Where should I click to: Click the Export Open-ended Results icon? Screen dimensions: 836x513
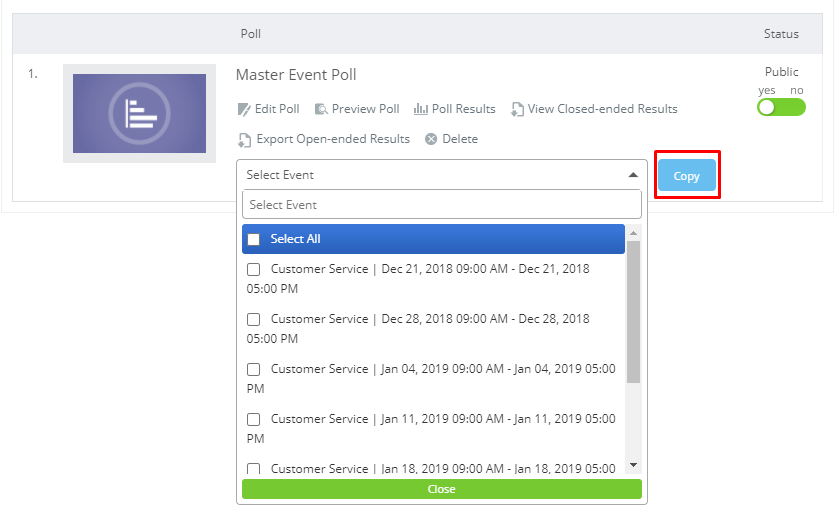pos(243,139)
